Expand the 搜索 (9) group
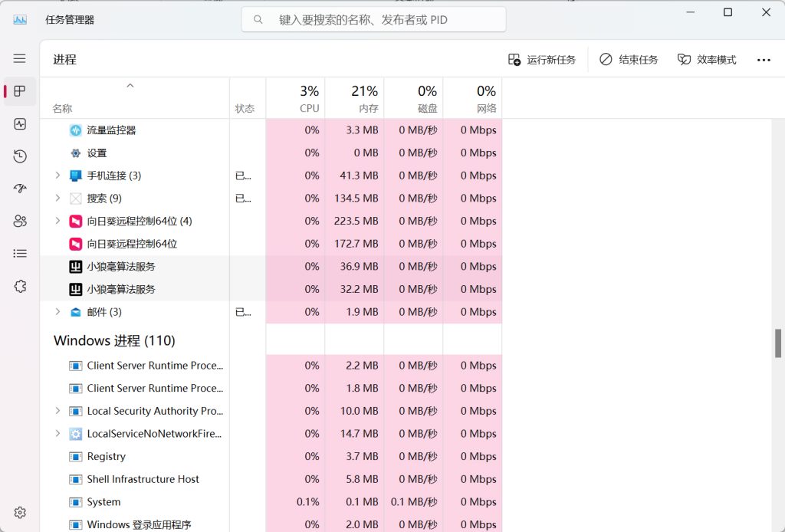Screen dimensions: 785x532 [x=57, y=199]
